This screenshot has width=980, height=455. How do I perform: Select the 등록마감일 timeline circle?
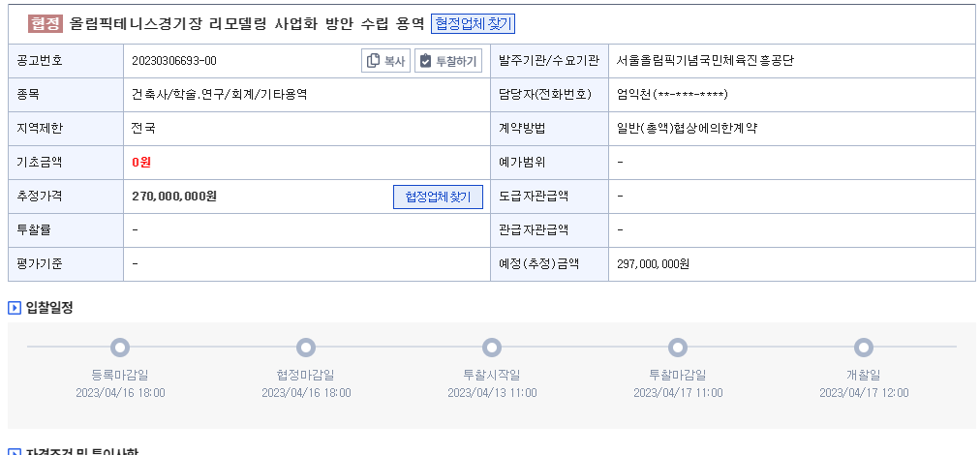(x=120, y=347)
